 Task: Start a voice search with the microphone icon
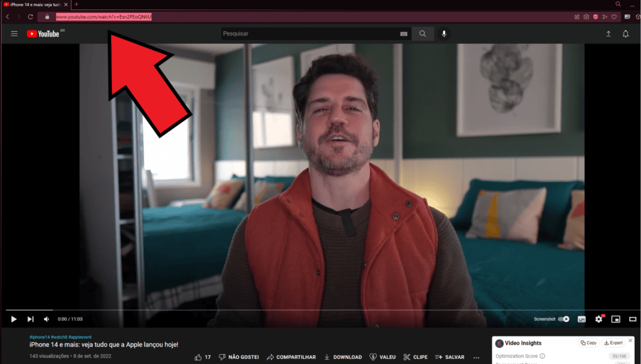click(444, 33)
